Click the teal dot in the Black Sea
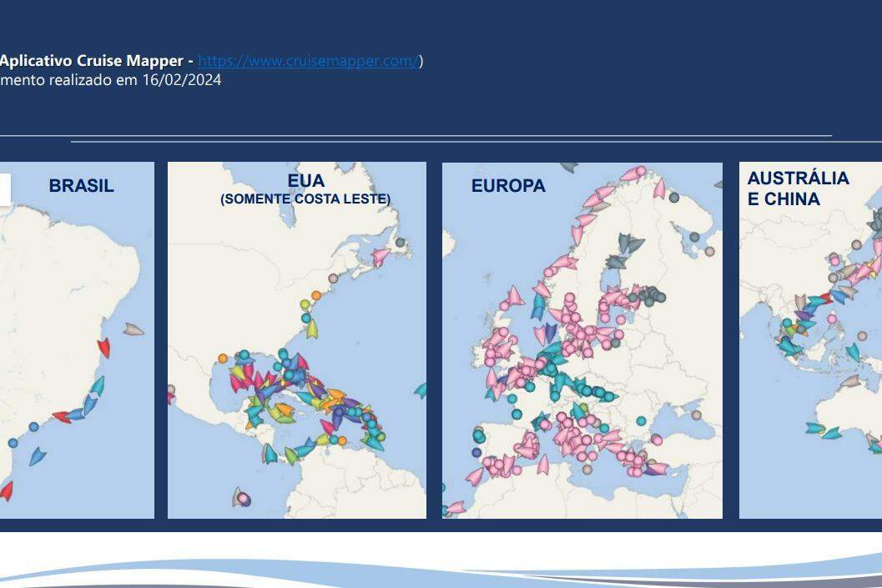The width and height of the screenshot is (882, 588). [x=641, y=420]
